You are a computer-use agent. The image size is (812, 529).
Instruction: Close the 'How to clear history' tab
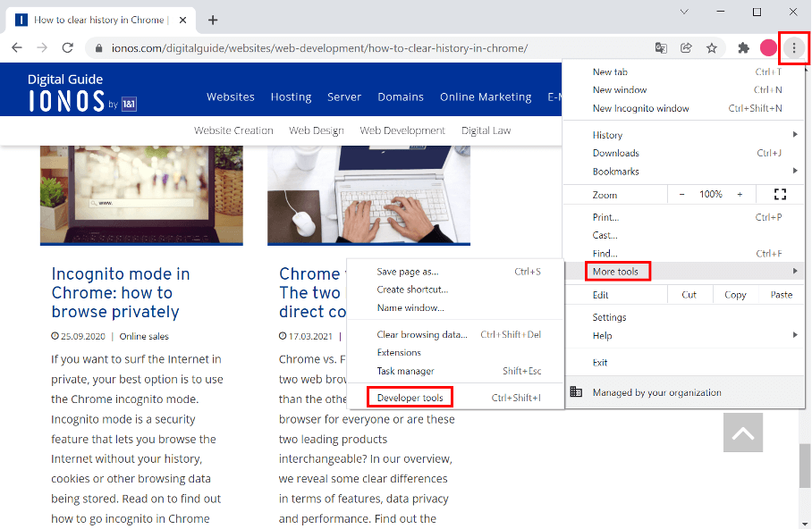click(182, 21)
